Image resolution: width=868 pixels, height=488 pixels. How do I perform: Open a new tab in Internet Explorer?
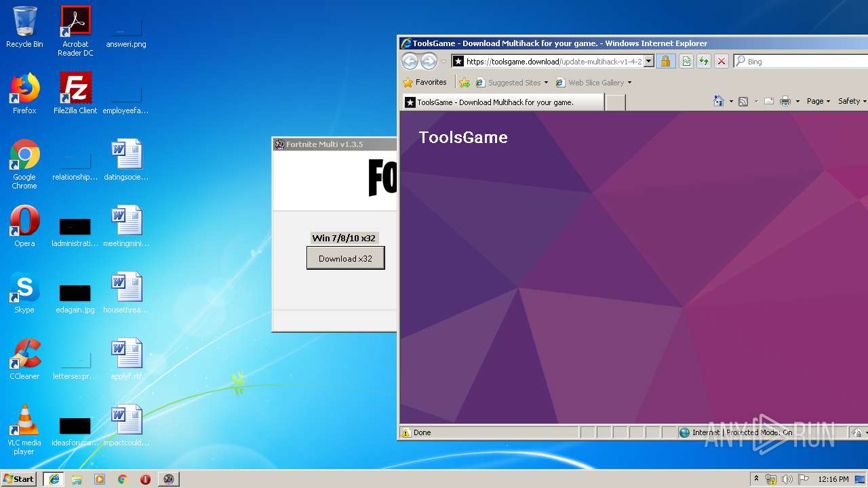pyautogui.click(x=615, y=102)
